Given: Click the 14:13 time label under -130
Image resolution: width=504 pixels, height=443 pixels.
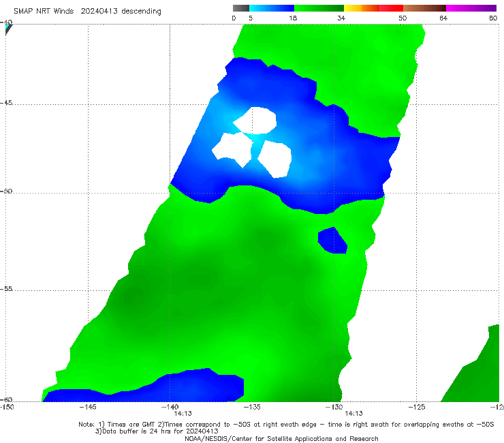Looking at the screenshot, I should 354,414.
